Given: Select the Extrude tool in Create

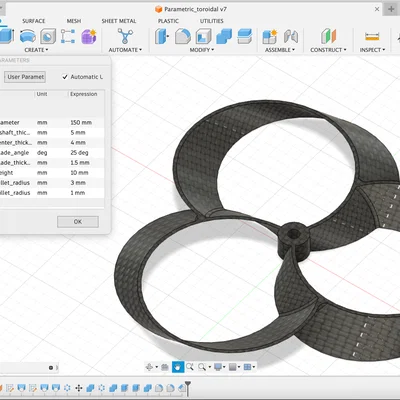Looking at the screenshot, I should pyautogui.click(x=6, y=36).
